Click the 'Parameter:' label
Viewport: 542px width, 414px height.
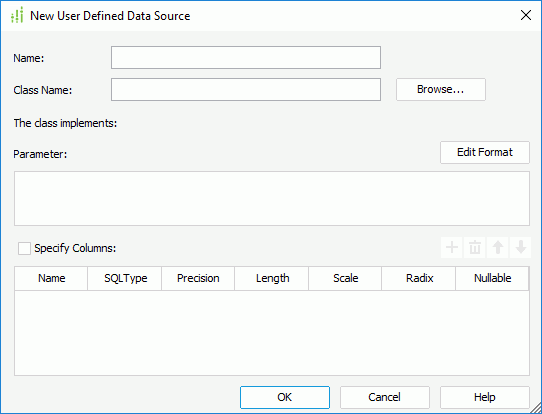coord(40,154)
